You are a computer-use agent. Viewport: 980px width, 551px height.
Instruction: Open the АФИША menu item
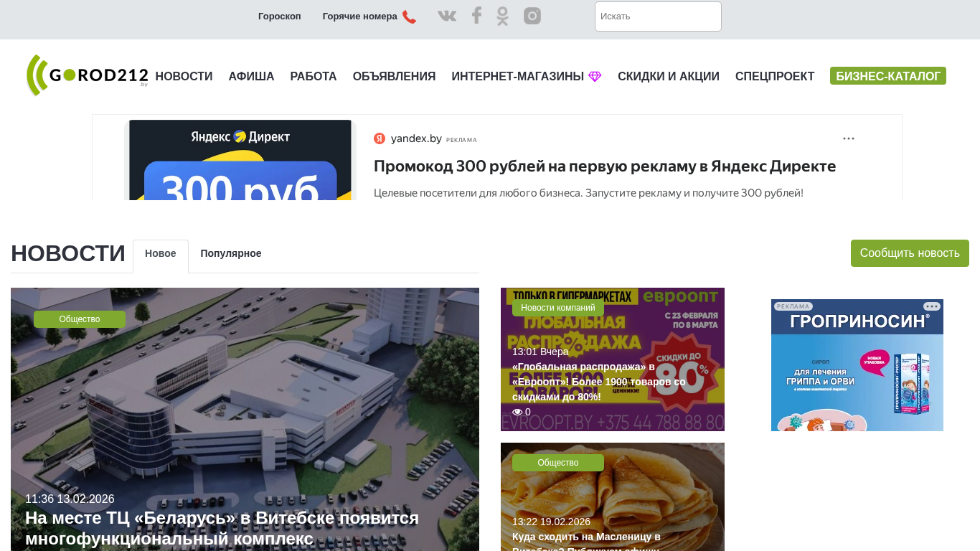(x=252, y=77)
